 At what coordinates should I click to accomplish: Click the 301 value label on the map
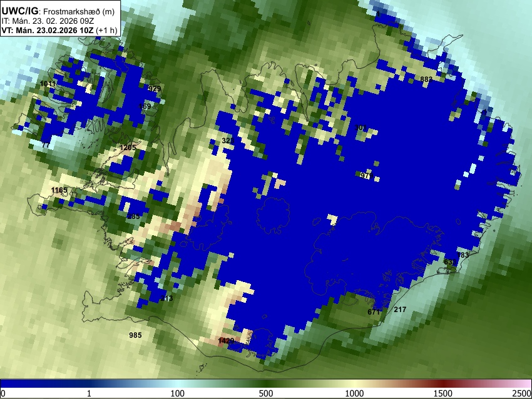[361, 128]
